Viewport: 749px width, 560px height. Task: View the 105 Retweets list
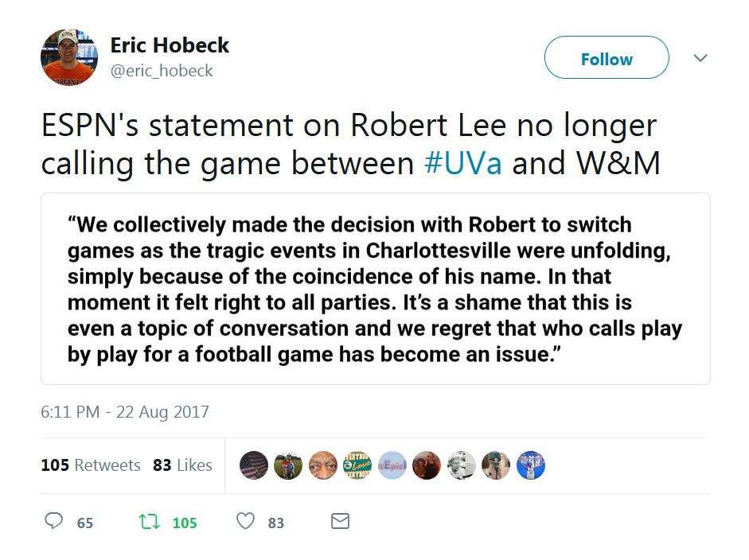(x=91, y=465)
